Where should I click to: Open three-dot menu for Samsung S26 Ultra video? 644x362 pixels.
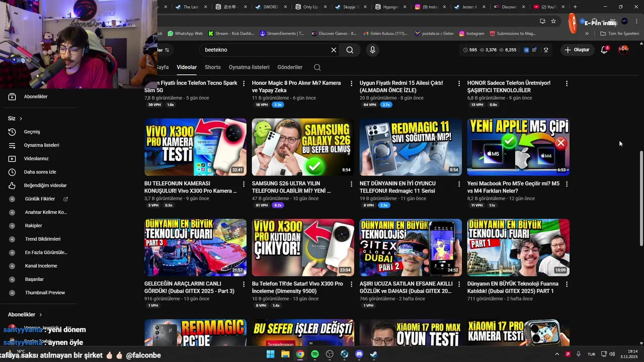coord(351,184)
